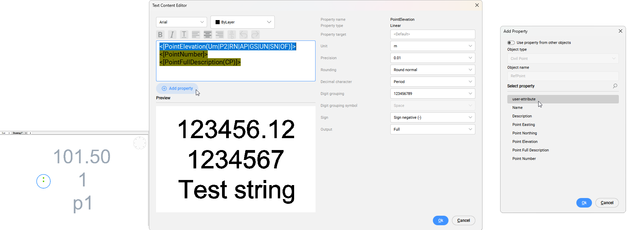
Task: Select Point Elevation in the property list
Action: coord(525,142)
